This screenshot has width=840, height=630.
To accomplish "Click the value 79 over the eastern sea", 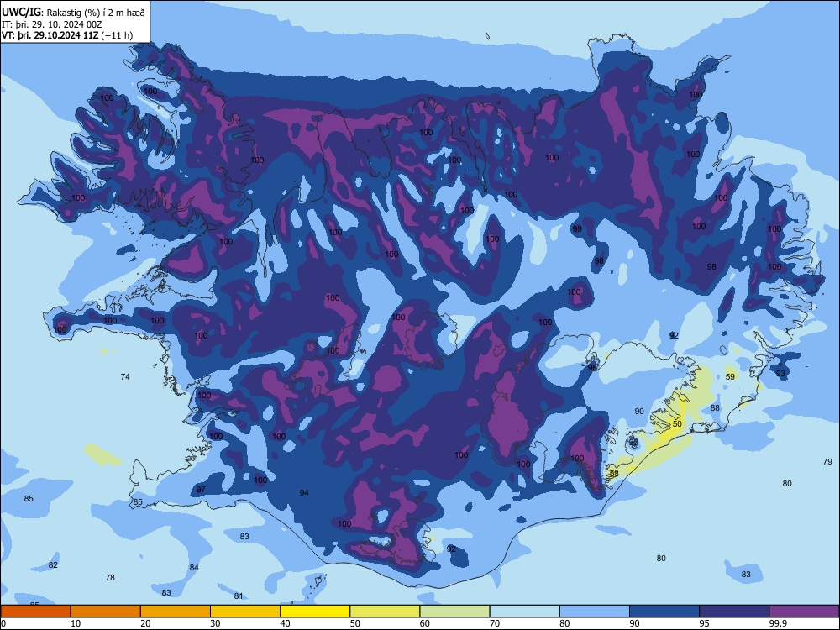I will 827,461.
